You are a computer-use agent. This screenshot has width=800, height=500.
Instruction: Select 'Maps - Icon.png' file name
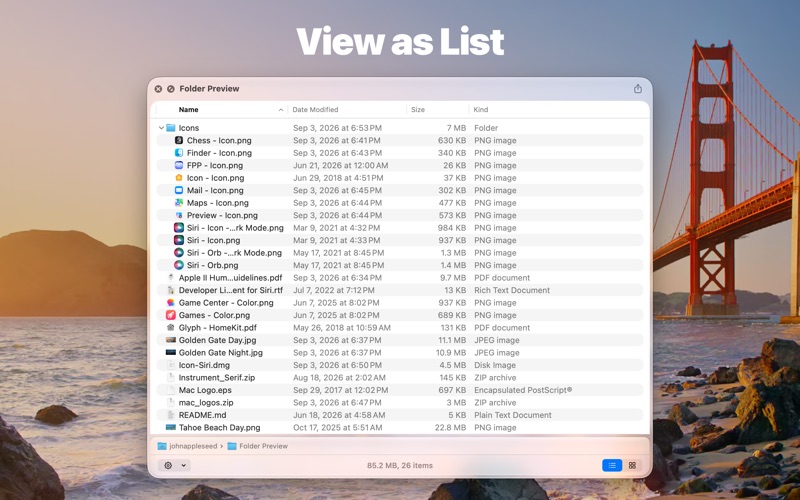coord(218,203)
